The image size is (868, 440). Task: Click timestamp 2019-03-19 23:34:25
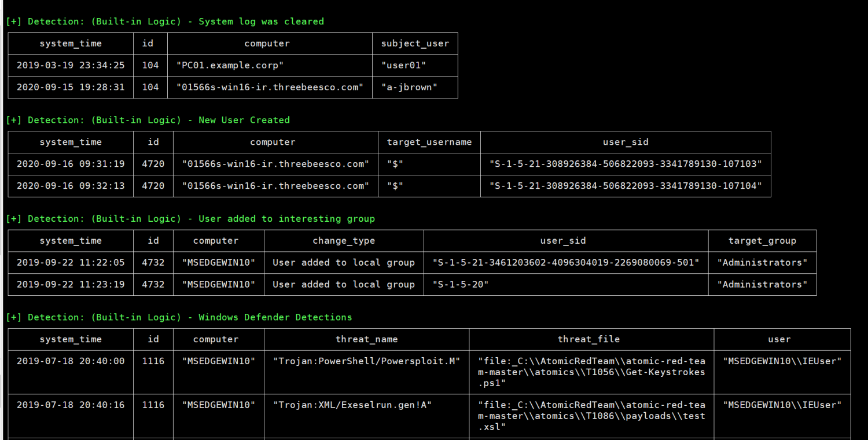(x=71, y=65)
